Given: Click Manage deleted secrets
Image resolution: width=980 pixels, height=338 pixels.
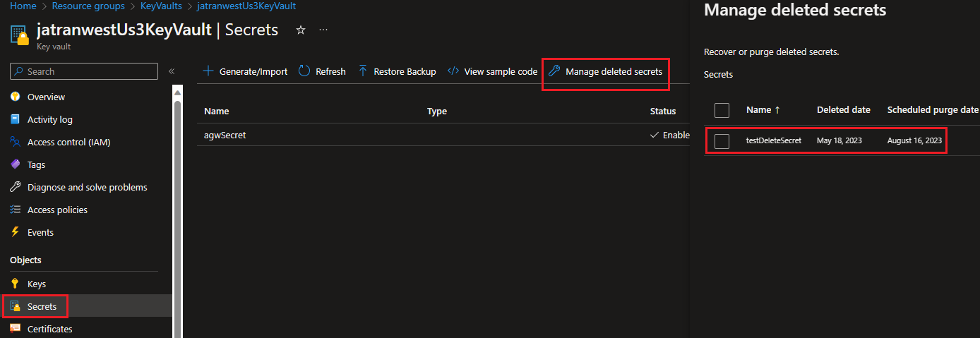Looking at the screenshot, I should [606, 71].
